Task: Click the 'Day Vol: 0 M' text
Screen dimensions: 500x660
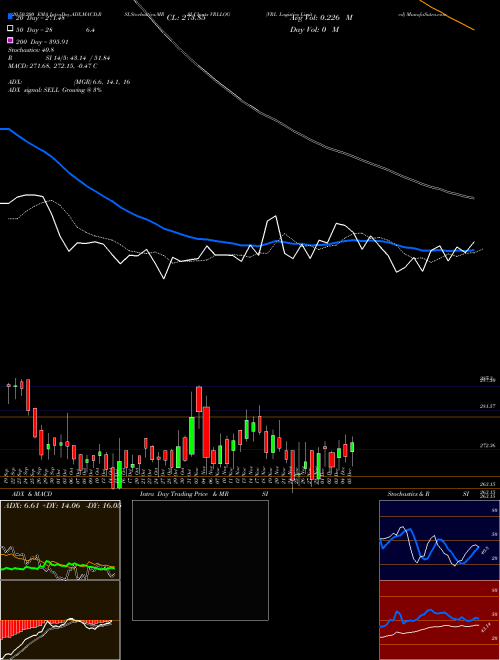Action: coord(314,29)
